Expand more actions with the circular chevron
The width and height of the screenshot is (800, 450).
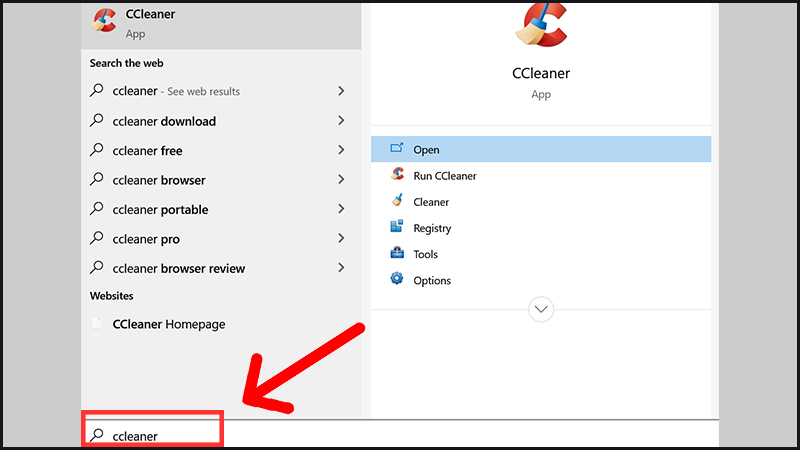[x=541, y=309]
